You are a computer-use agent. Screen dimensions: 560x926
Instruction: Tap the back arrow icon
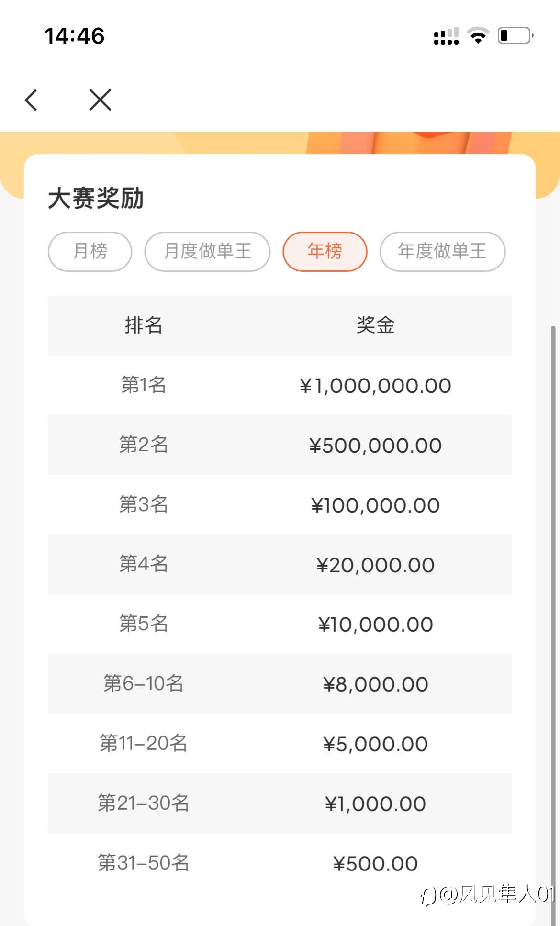(31, 100)
